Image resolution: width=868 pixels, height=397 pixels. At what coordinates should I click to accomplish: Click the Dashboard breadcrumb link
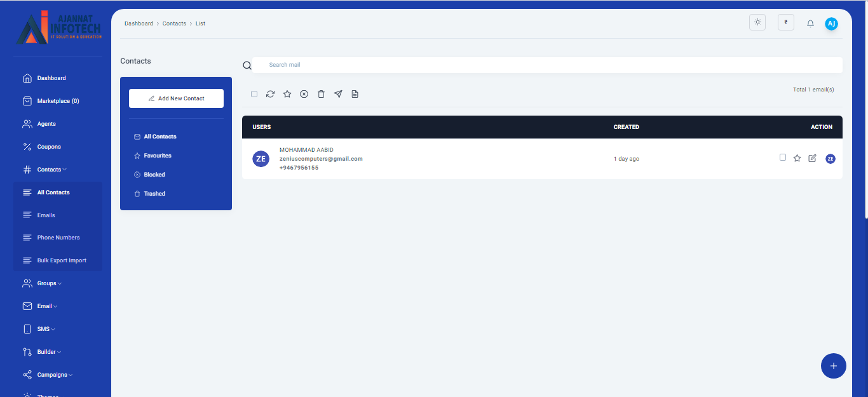[139, 24]
